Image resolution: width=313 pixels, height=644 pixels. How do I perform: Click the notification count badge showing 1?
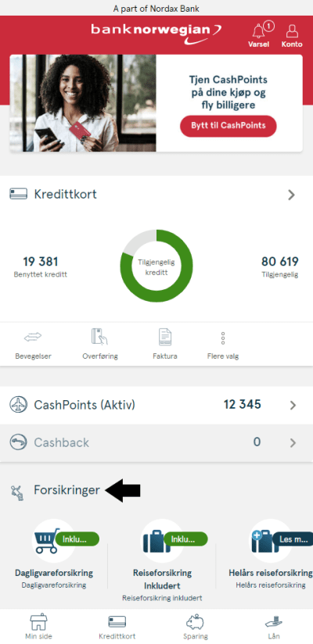pyautogui.click(x=268, y=27)
